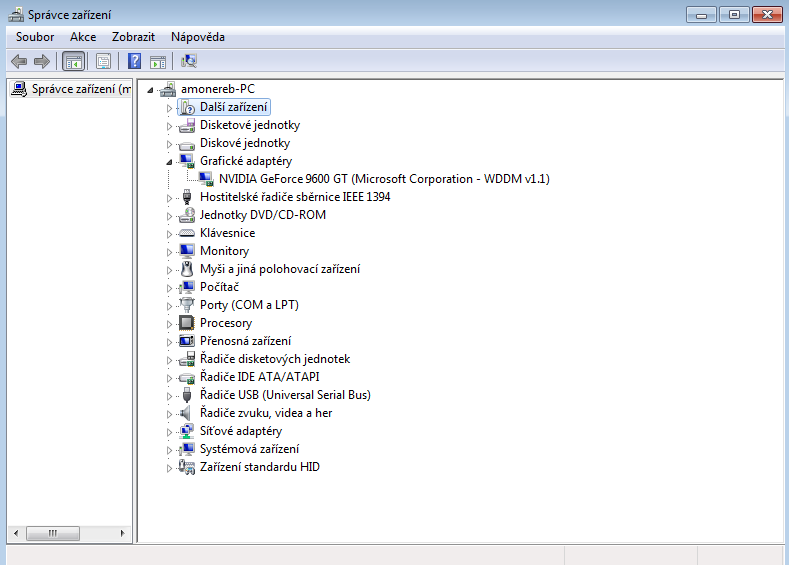Open the Nápověda menu

coord(198,37)
